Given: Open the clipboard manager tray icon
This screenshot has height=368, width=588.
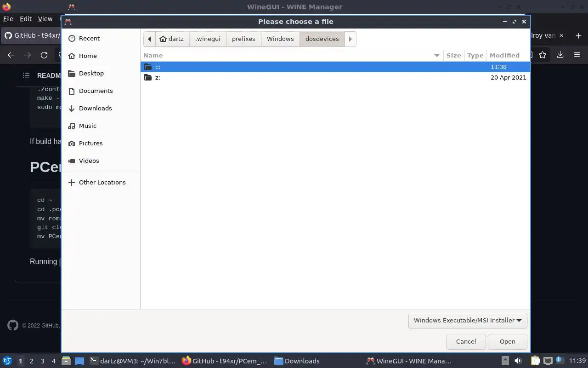Looking at the screenshot, I should point(535,361).
